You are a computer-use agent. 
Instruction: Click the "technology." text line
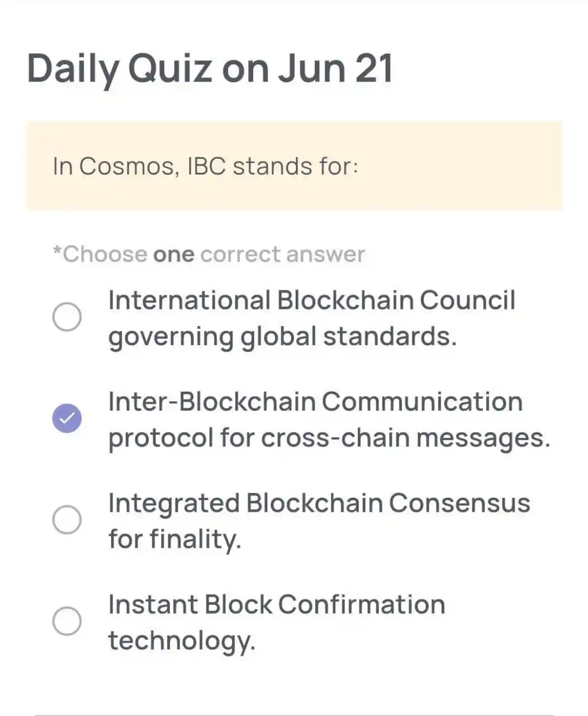[x=182, y=641]
